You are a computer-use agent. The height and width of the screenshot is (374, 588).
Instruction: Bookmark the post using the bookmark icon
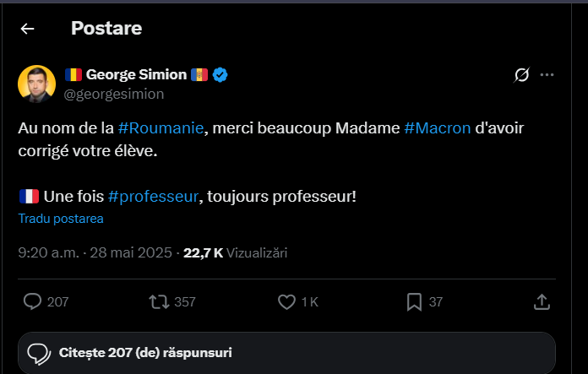pyautogui.click(x=415, y=301)
